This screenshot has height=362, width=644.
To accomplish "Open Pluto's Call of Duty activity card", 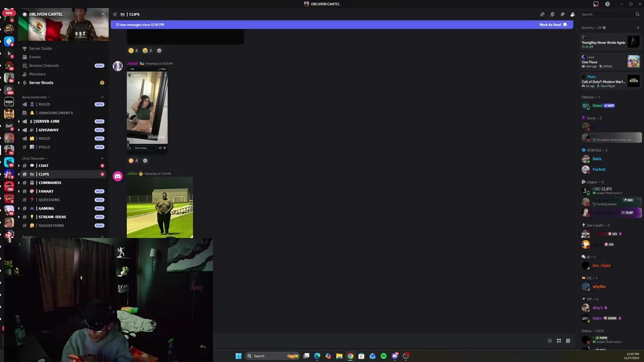I will [x=611, y=81].
